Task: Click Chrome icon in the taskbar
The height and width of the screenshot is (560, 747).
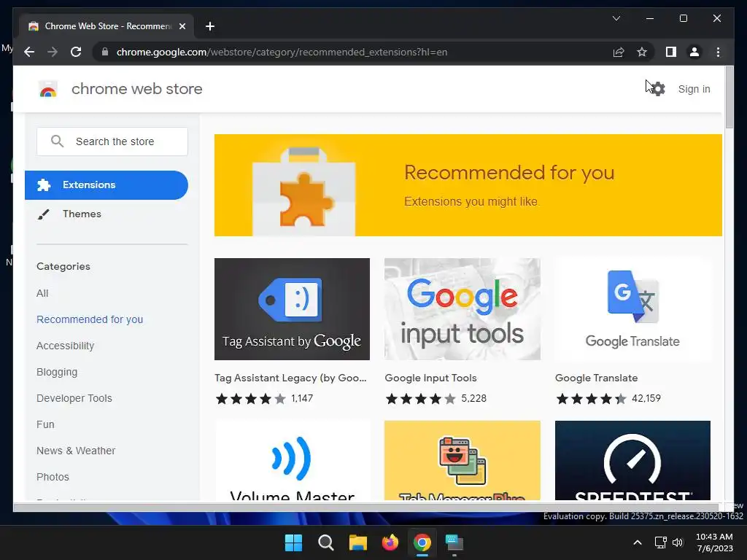Action: pyautogui.click(x=422, y=542)
